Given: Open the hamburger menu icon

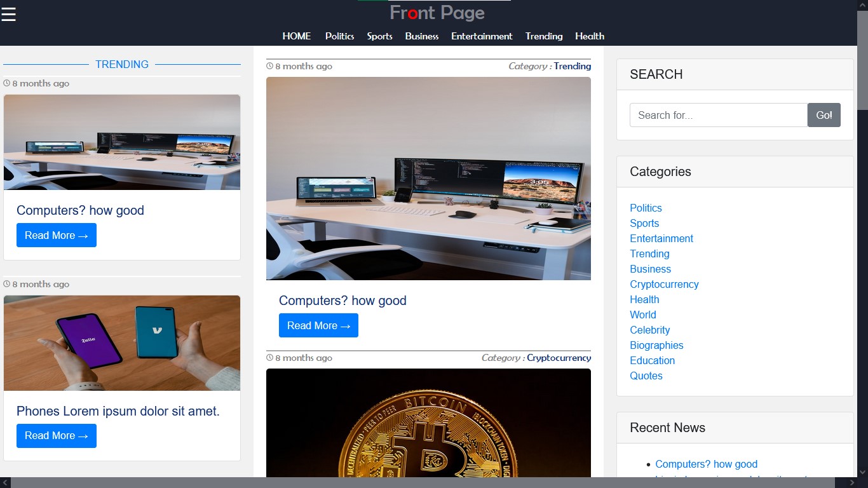Looking at the screenshot, I should click(x=8, y=14).
